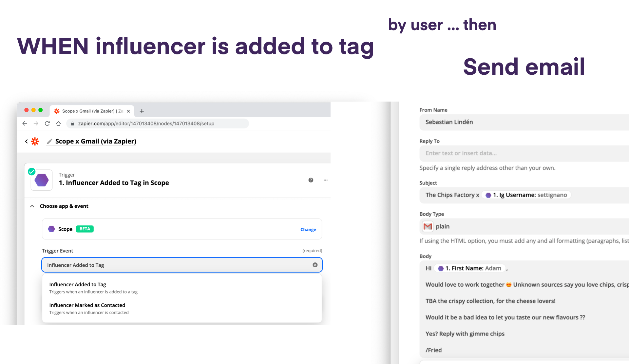Collapse the Choose app & event section
629x364 pixels.
[x=32, y=206]
